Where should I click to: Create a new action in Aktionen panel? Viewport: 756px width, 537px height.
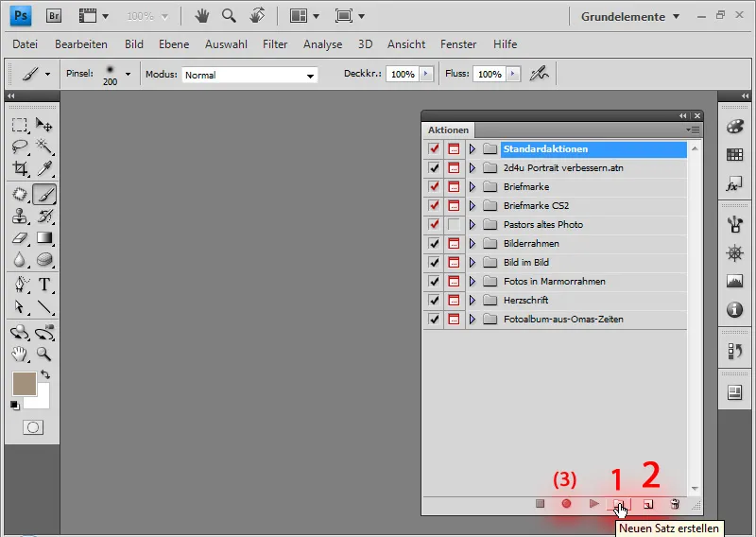tap(648, 504)
